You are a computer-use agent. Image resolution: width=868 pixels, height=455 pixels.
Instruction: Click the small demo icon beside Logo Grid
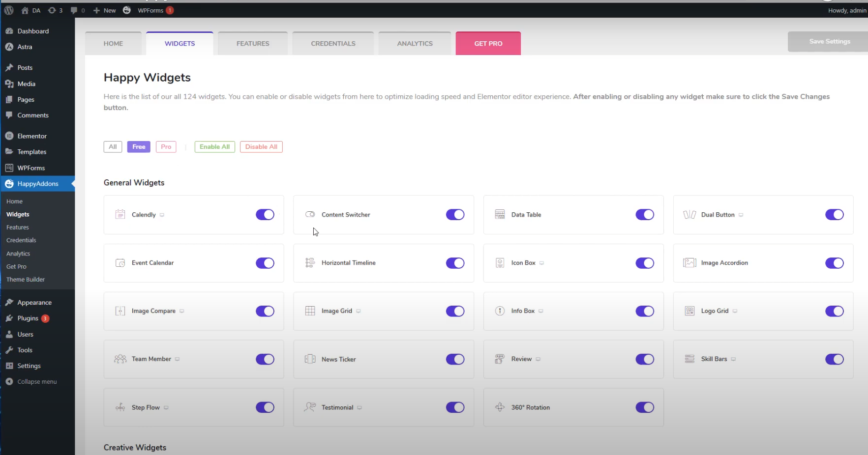[x=735, y=312]
